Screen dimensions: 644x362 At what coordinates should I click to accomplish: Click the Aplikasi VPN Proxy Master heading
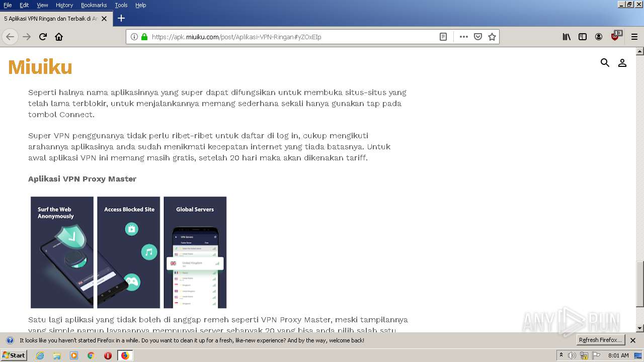tap(83, 179)
